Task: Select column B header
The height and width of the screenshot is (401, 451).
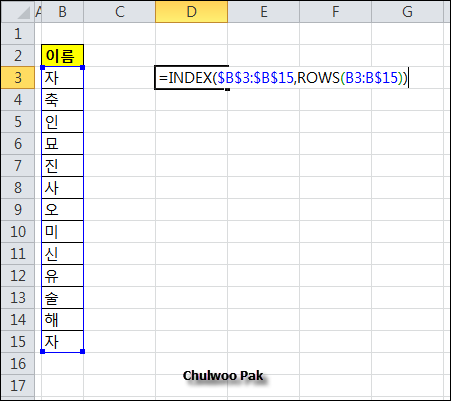Action: coord(62,12)
